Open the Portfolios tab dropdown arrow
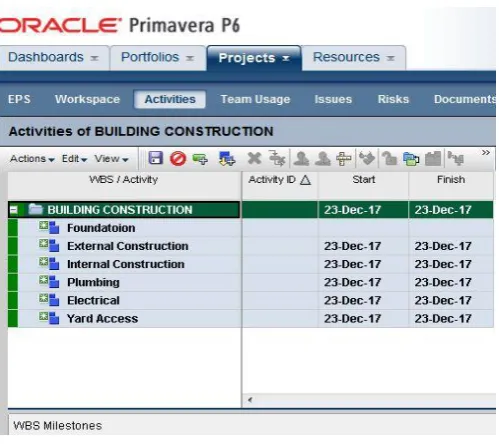Viewport: 499px width, 444px height. 190,58
